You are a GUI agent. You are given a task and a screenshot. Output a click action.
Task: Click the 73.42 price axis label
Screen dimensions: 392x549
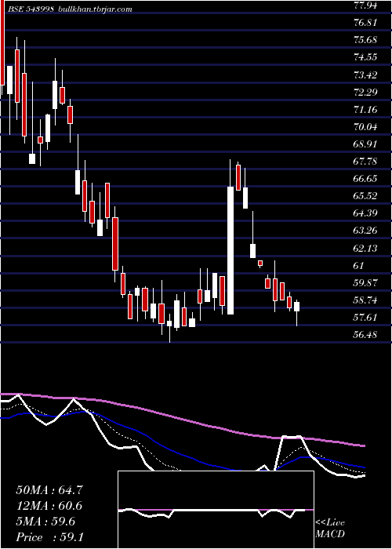click(x=366, y=75)
